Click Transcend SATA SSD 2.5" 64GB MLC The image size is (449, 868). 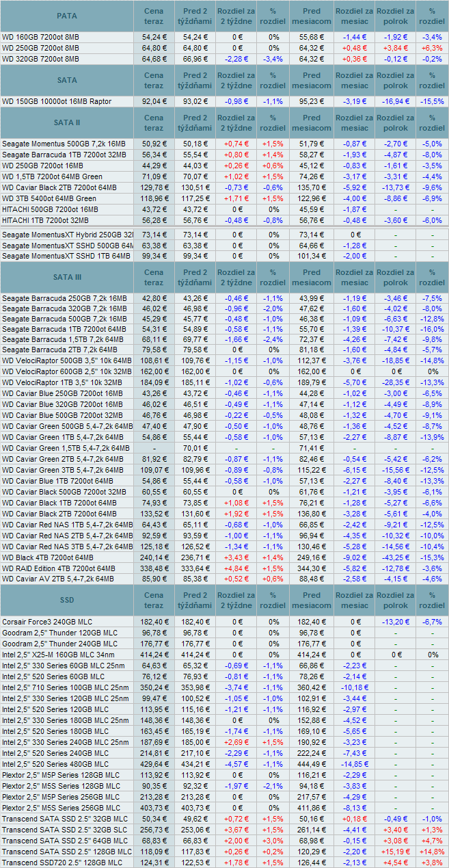[x=64, y=841]
